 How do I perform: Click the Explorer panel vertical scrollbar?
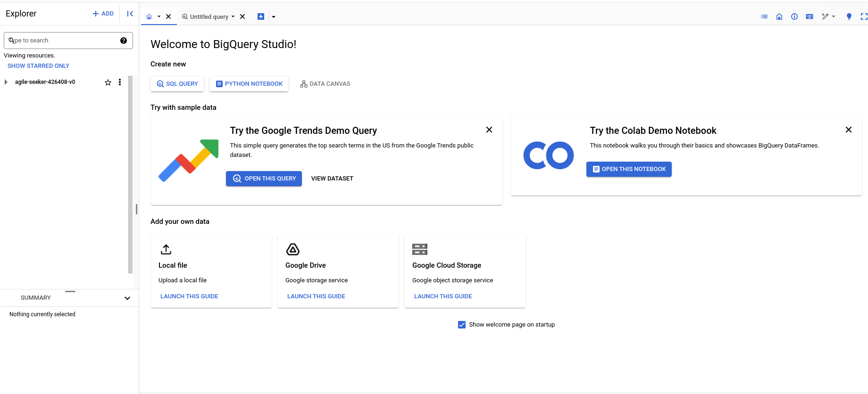pos(130,174)
